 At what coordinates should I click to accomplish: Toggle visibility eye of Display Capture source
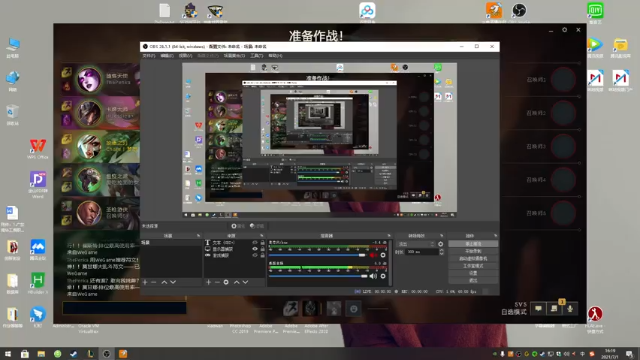point(255,249)
